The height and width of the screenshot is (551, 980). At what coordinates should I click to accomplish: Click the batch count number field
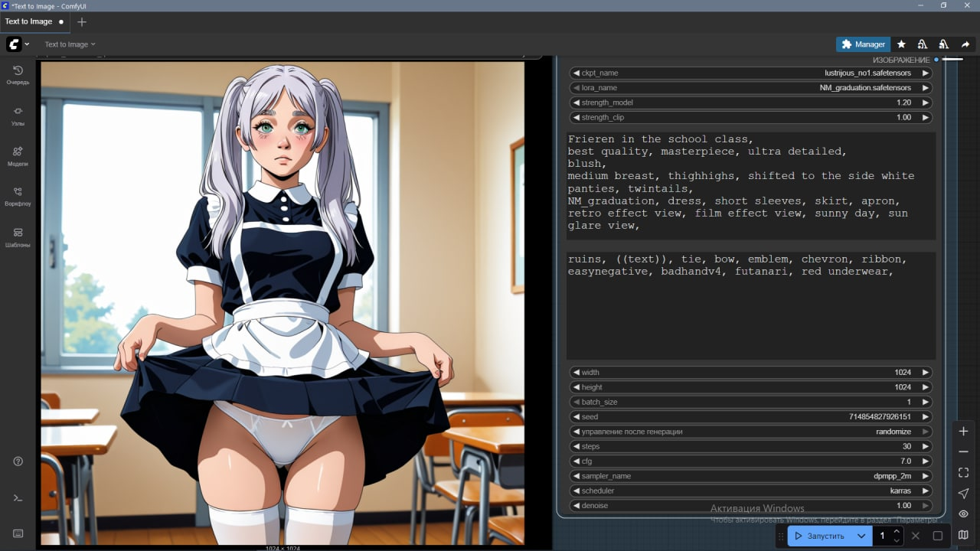[x=882, y=536]
